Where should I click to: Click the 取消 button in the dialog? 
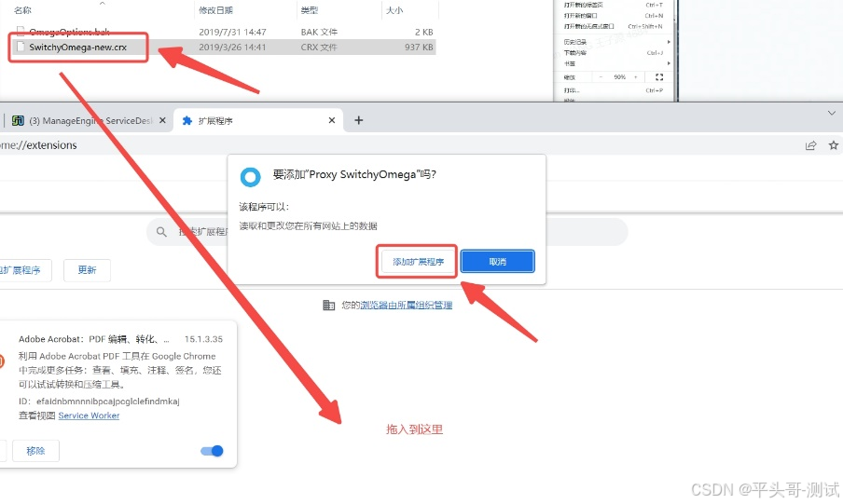[x=497, y=262]
